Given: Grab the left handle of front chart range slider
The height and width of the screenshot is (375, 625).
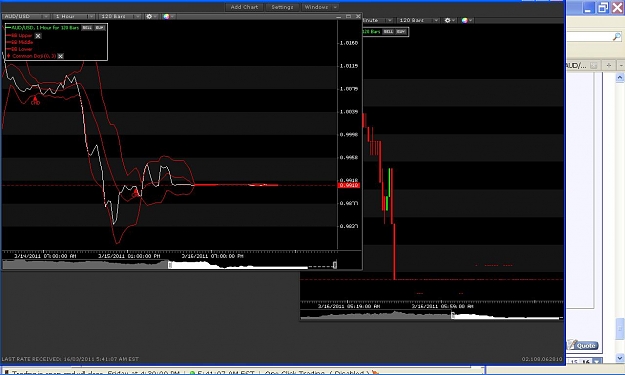Looking at the screenshot, I should point(170,265).
